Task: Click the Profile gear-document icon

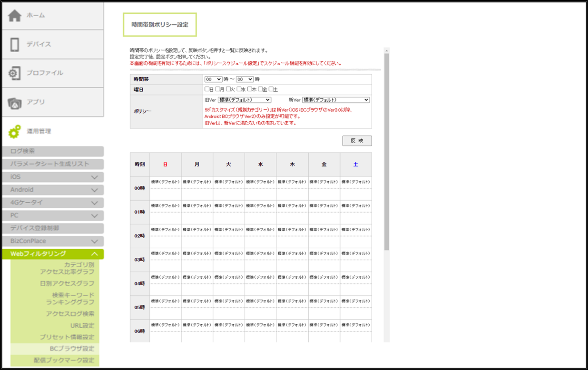Action: pos(14,73)
